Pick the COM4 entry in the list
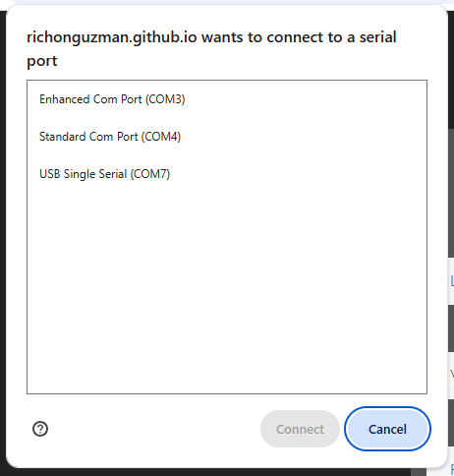 [x=227, y=137]
